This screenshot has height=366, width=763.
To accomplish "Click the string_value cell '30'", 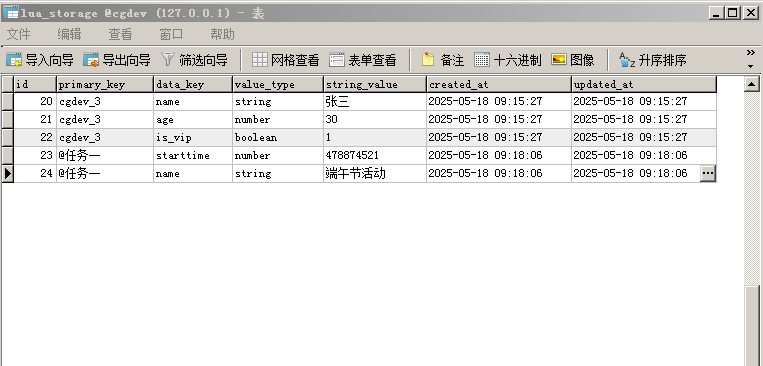I will point(375,119).
